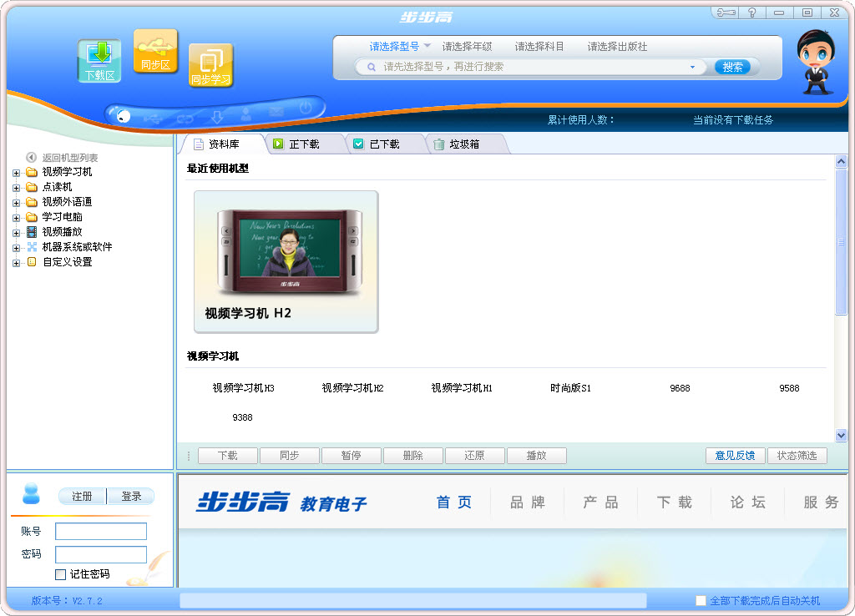Open the 产品 website nav item
The width and height of the screenshot is (855, 616).
pyautogui.click(x=601, y=502)
